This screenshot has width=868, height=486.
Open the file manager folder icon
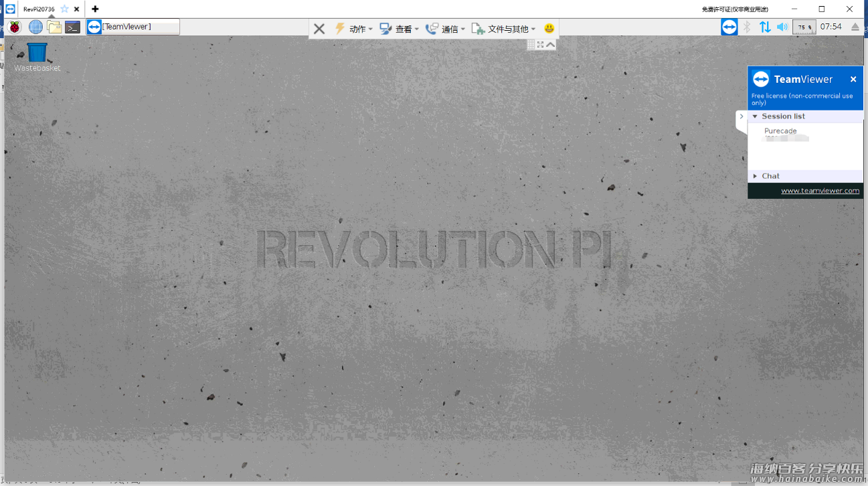tap(54, 27)
